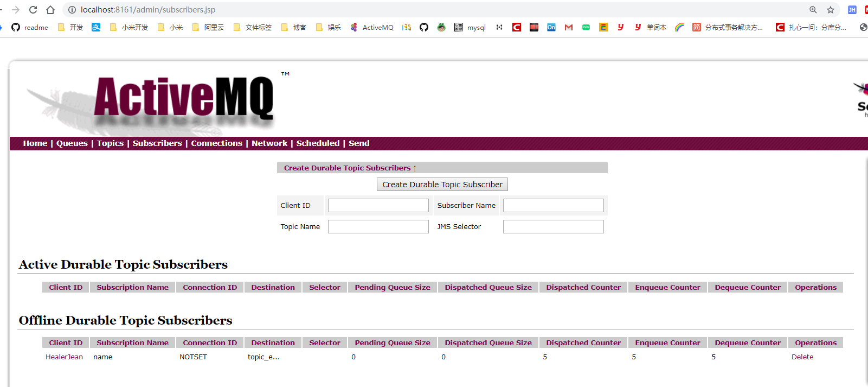
Task: Open the green frog bookmark icon
Action: (441, 27)
